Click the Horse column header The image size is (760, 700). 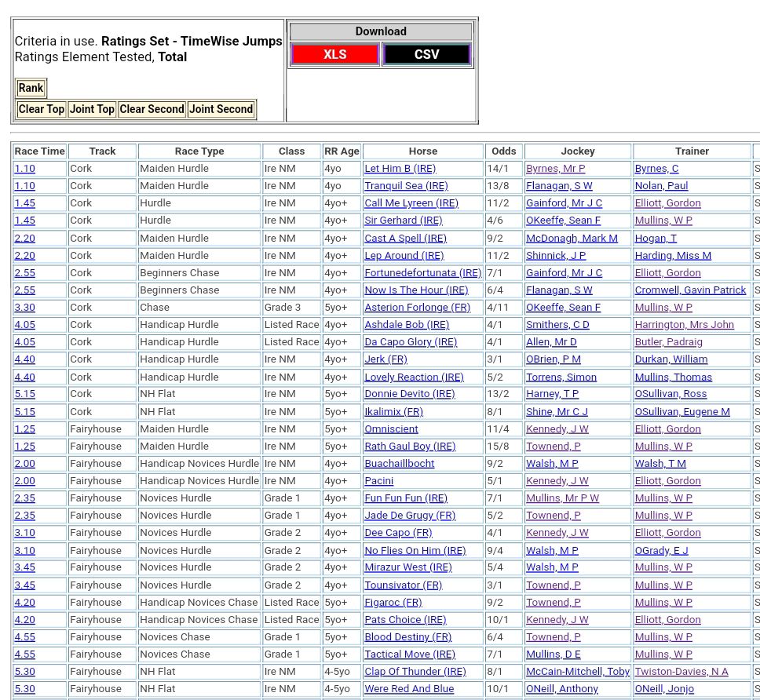422,151
